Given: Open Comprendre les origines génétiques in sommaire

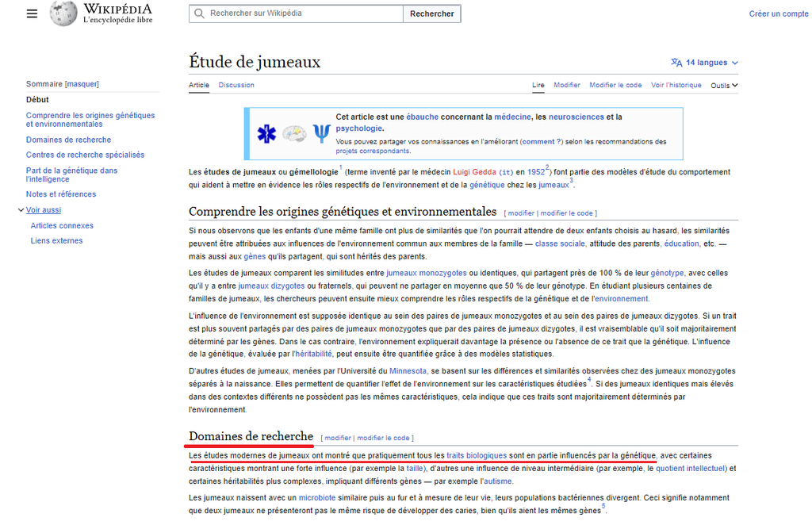Looking at the screenshot, I should [x=90, y=120].
